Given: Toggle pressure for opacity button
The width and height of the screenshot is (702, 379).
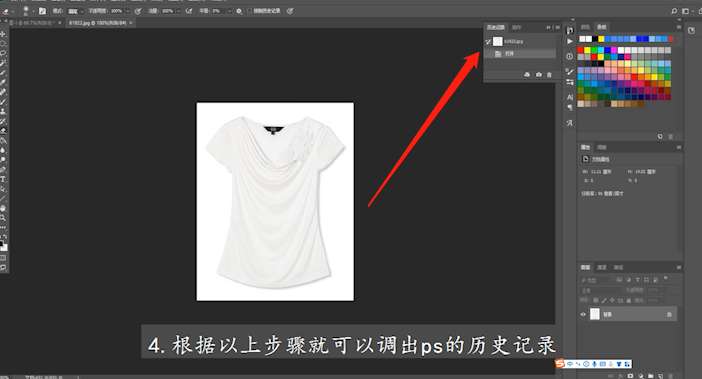Looking at the screenshot, I should pos(137,11).
